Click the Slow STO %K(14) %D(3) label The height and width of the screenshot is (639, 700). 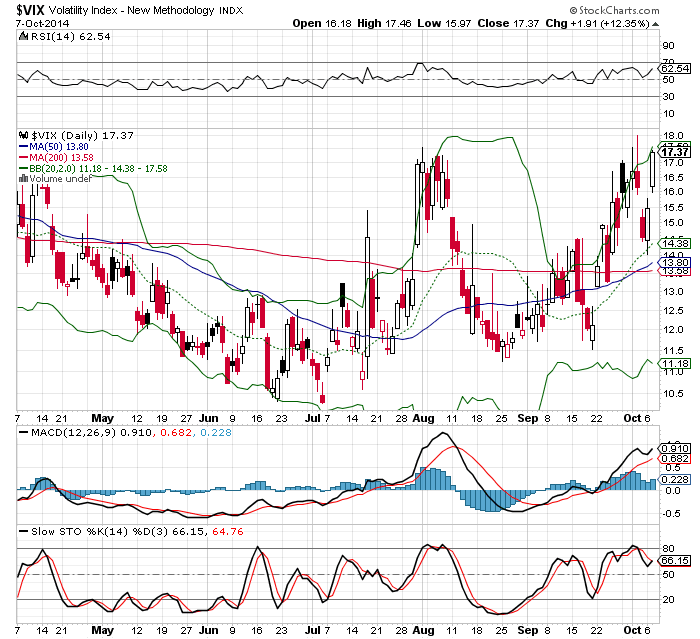pos(100,532)
